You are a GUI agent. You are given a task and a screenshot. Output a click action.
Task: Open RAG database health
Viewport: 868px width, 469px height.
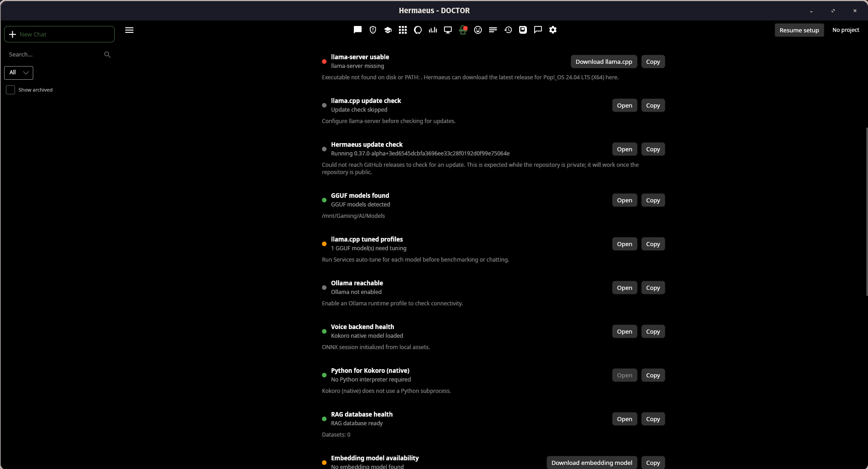click(624, 419)
